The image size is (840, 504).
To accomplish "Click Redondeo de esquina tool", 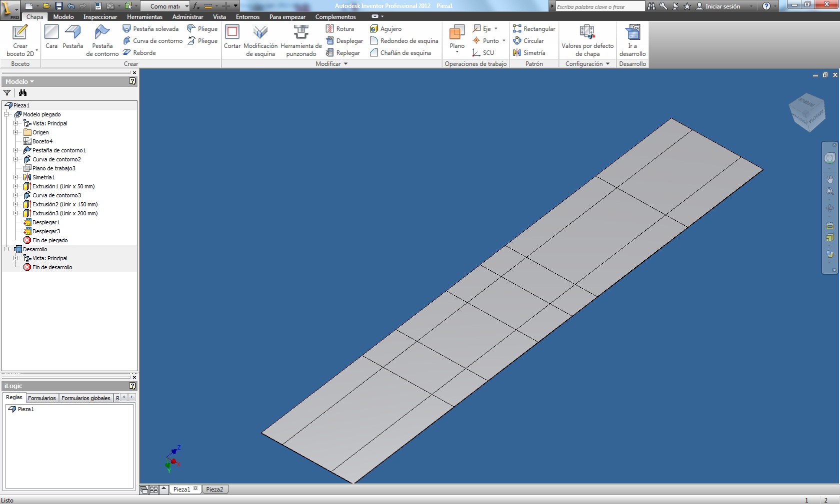I will pos(404,41).
